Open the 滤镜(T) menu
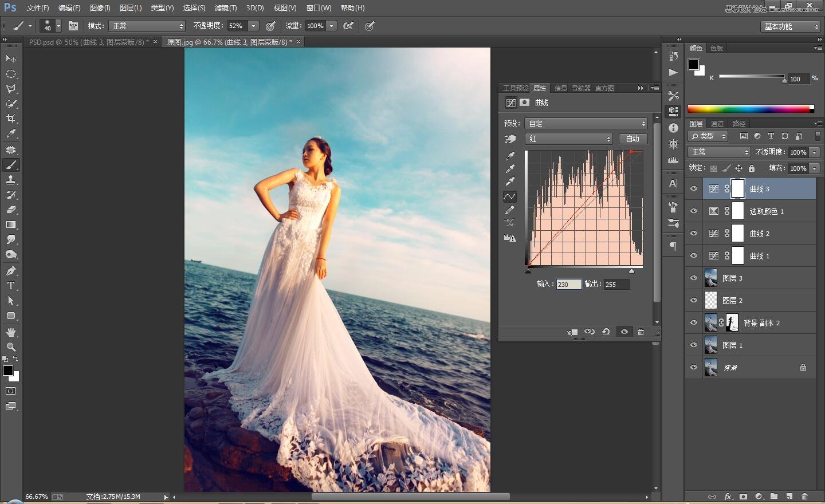The height and width of the screenshot is (504, 825). (225, 8)
